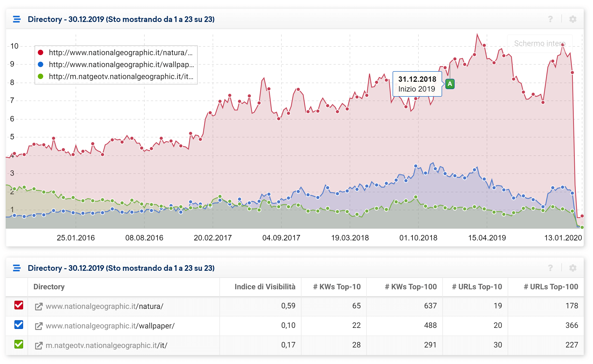
Task: Click the 13.01.2020 x-axis date label
Action: (563, 238)
